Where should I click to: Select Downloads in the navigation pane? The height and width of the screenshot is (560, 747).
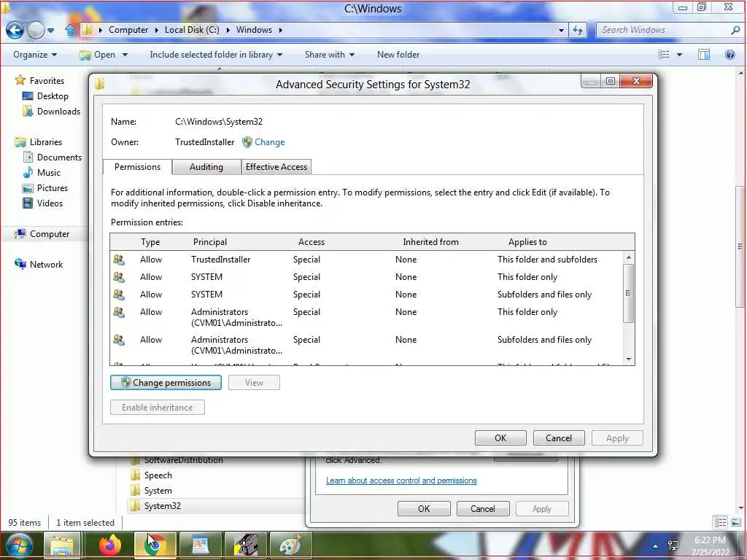pyautogui.click(x=52, y=112)
